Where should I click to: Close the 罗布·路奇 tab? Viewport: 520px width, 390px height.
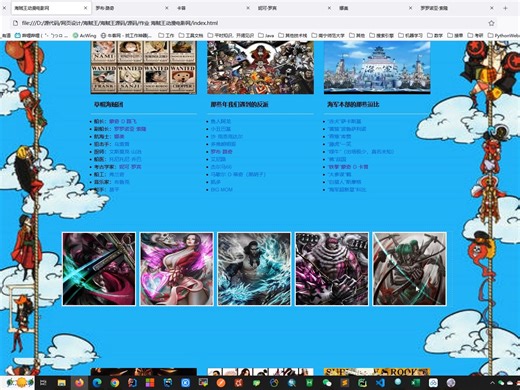167,8
